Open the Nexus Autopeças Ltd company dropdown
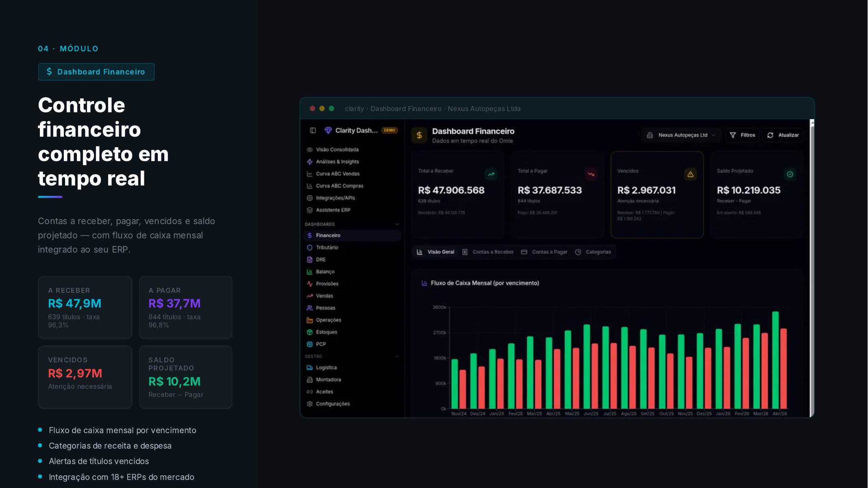This screenshot has height=488, width=868. click(x=681, y=135)
